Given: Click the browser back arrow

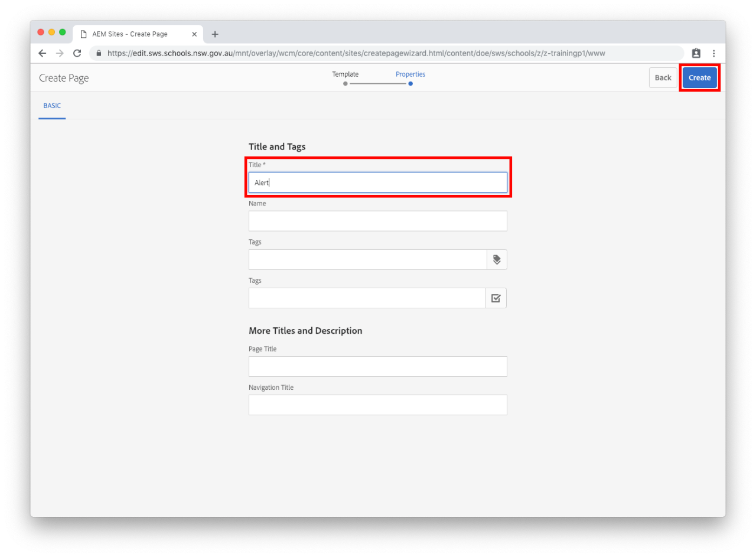Looking at the screenshot, I should 42,53.
